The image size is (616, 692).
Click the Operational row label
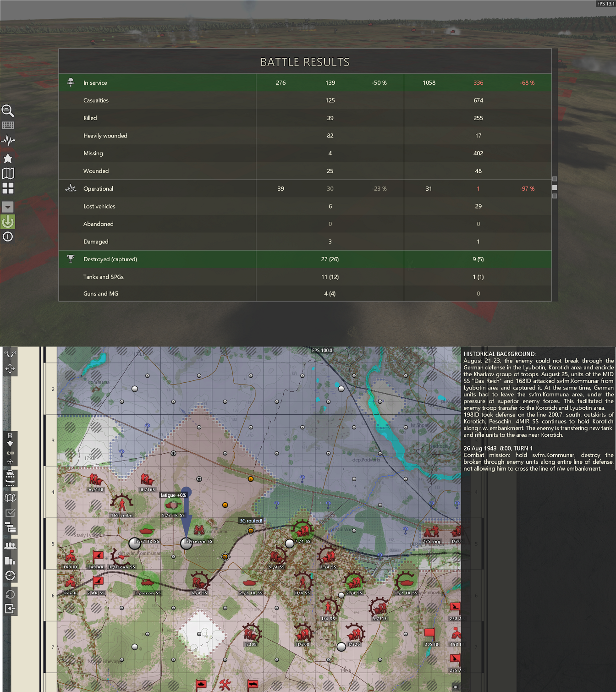pyautogui.click(x=98, y=189)
